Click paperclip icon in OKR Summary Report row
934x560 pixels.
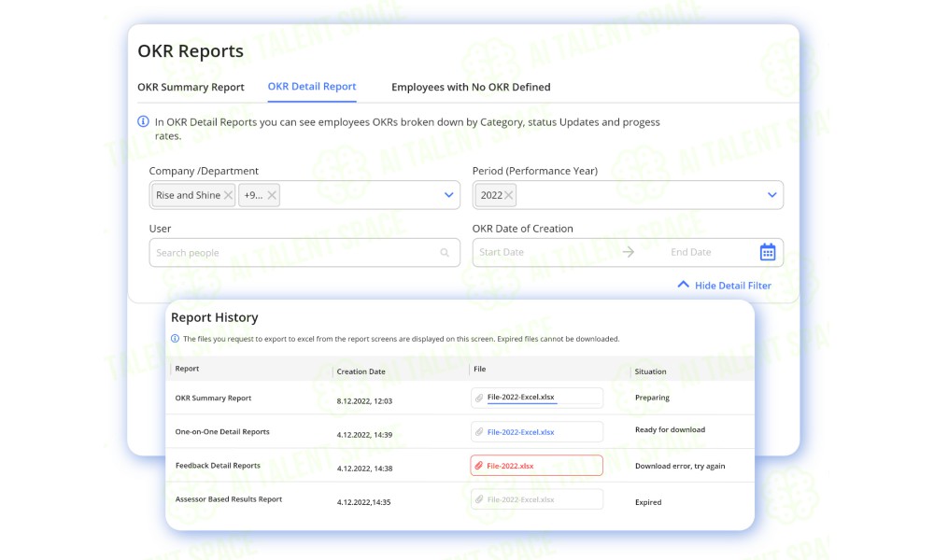[x=479, y=398]
